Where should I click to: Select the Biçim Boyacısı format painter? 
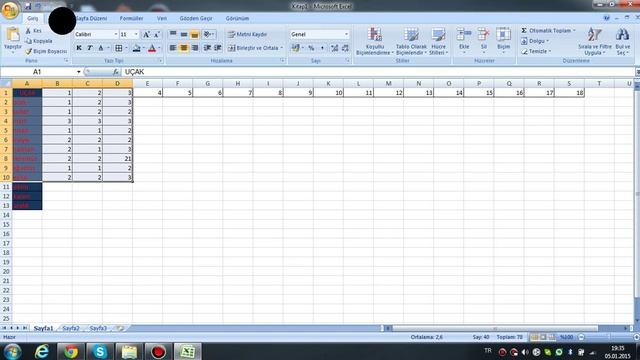[x=46, y=51]
